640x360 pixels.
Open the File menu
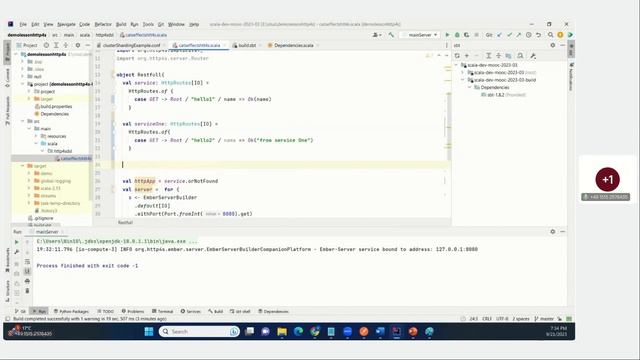click(23, 24)
